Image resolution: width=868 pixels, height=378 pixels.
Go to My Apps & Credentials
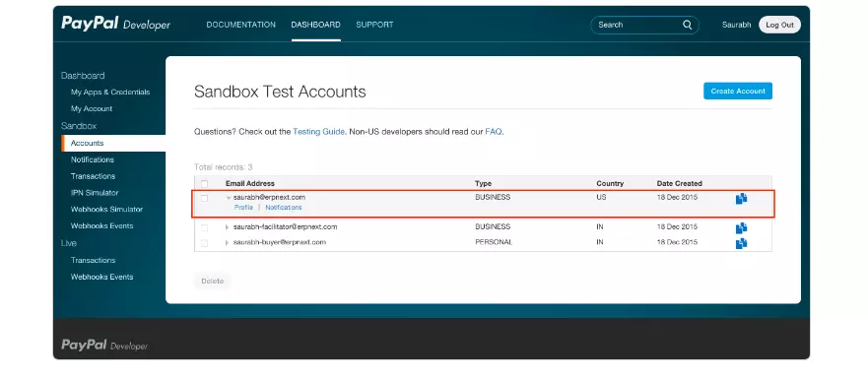(x=110, y=93)
